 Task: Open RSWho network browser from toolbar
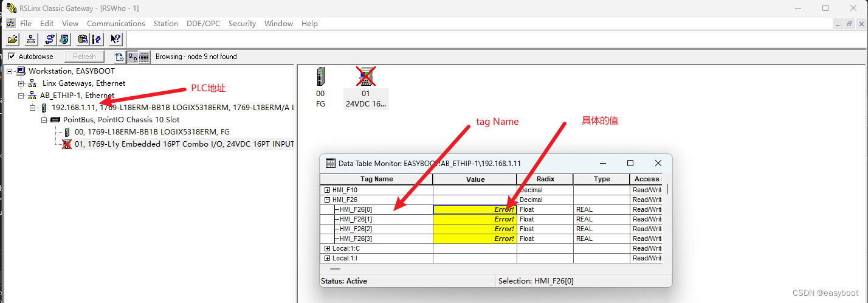pyautogui.click(x=30, y=40)
